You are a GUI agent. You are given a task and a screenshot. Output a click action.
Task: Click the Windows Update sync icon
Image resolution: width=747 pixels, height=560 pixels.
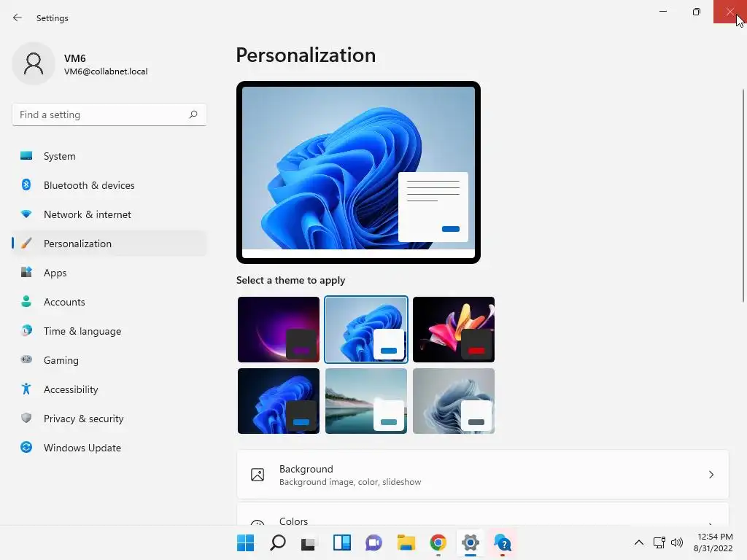[x=26, y=447]
